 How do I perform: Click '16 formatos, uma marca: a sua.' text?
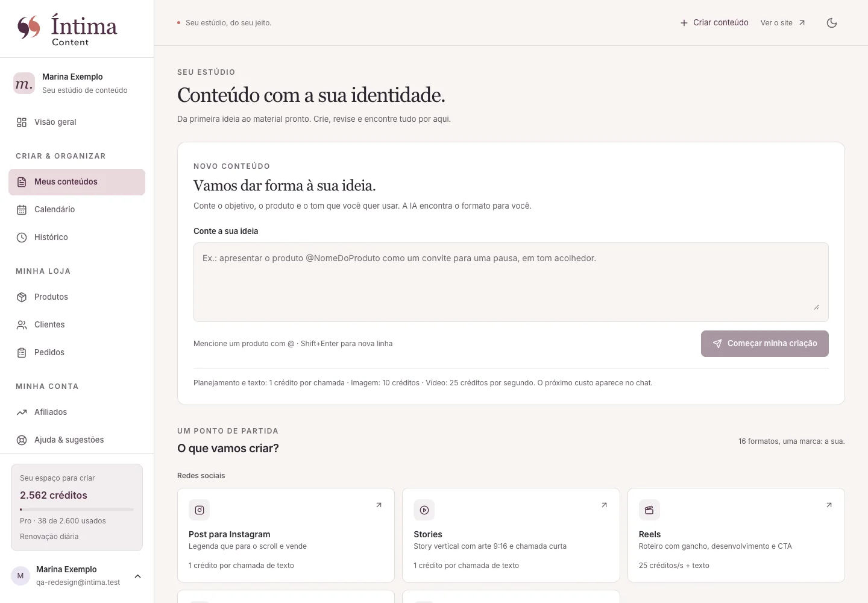791,441
